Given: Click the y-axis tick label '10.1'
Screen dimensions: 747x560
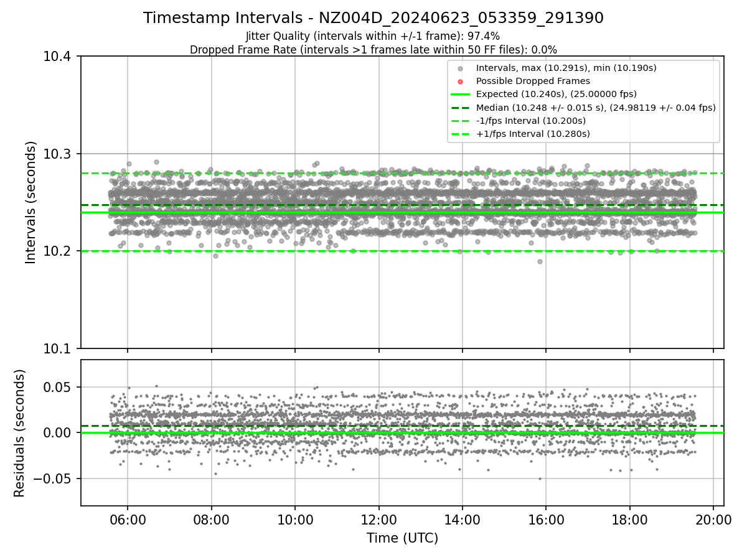Looking at the screenshot, I should [x=58, y=348].
